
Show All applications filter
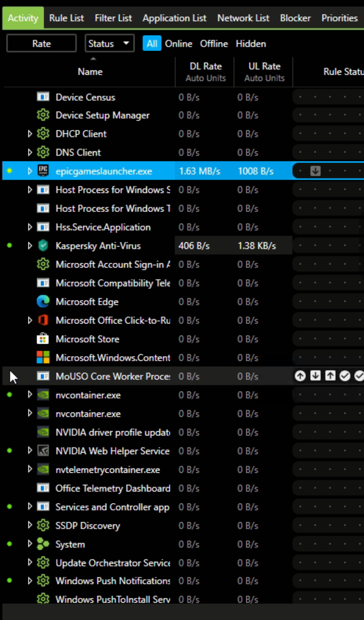click(x=152, y=44)
